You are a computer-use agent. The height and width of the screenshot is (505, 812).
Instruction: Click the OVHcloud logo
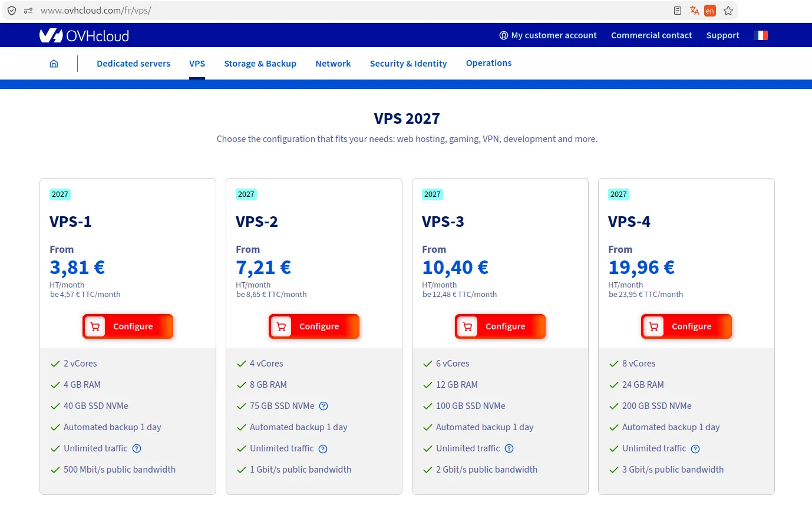pos(84,35)
